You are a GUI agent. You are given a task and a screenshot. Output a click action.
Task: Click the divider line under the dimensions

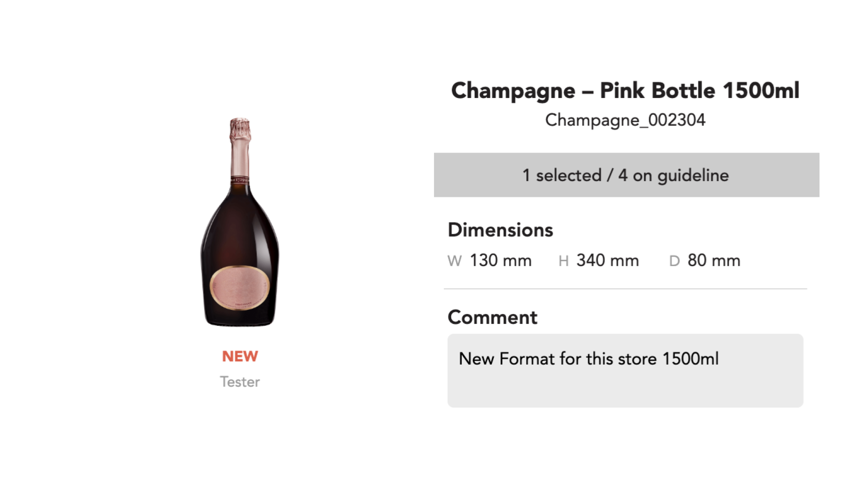click(x=625, y=288)
